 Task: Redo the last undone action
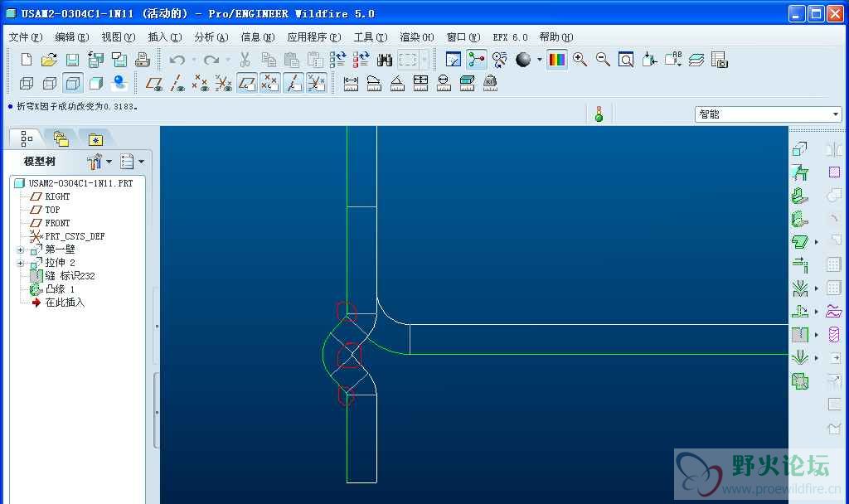pyautogui.click(x=211, y=59)
